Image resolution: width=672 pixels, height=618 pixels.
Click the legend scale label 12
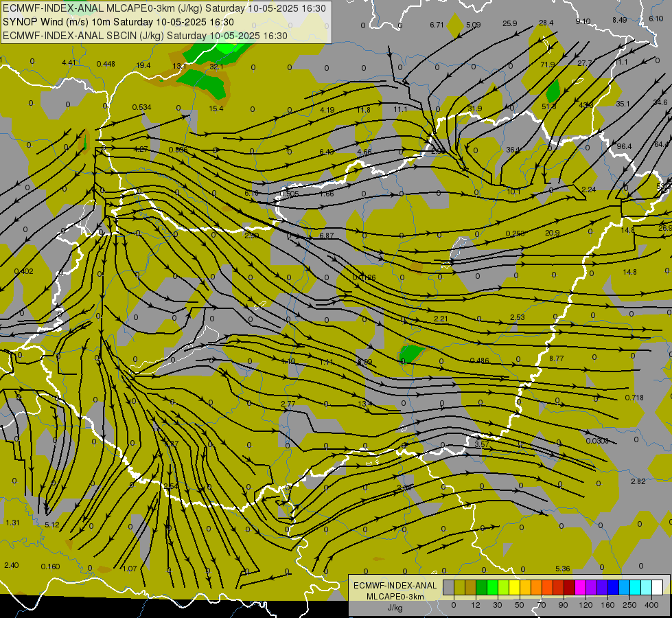click(x=475, y=605)
